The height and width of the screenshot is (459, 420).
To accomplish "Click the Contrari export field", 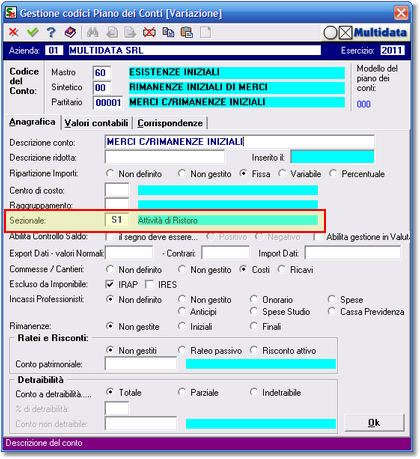I will [x=225, y=253].
